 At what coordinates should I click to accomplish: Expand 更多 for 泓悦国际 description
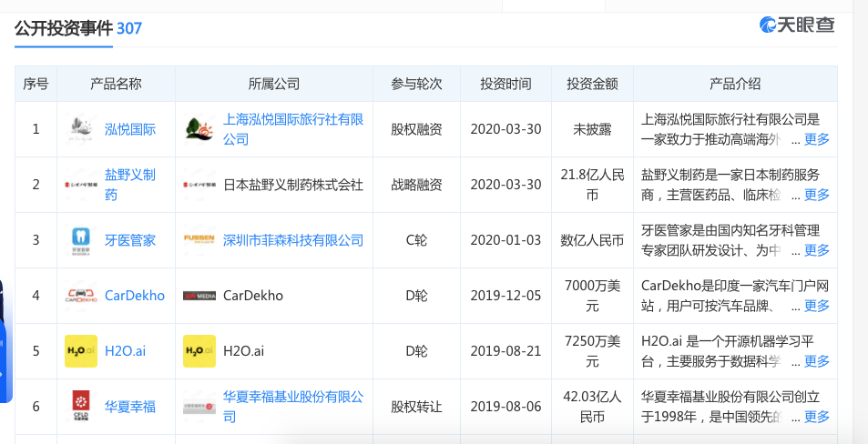click(x=816, y=139)
